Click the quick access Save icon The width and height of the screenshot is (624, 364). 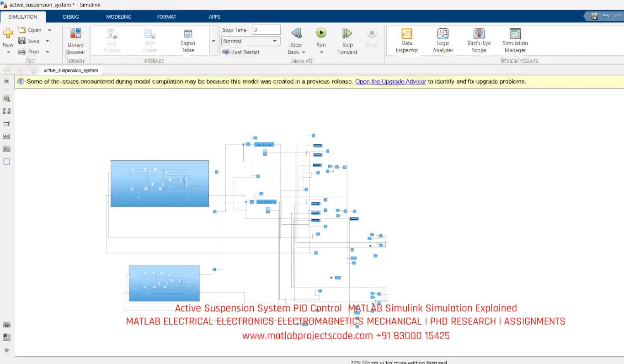click(594, 16)
